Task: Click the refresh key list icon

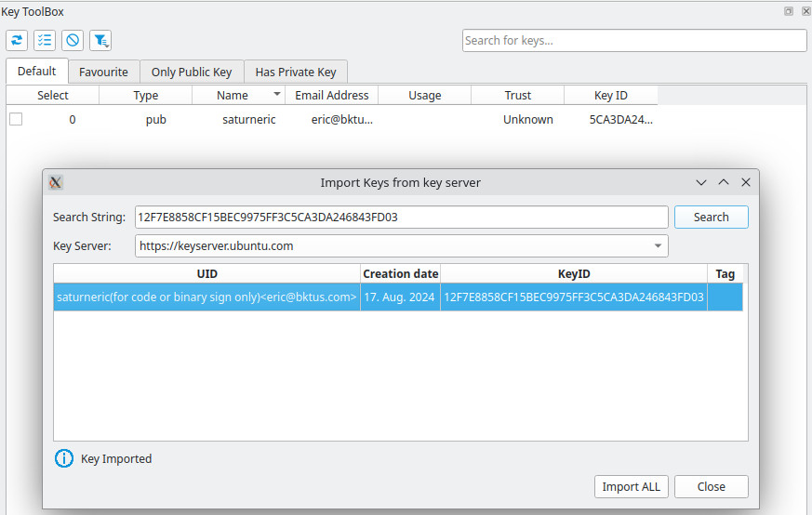Action: click(17, 40)
